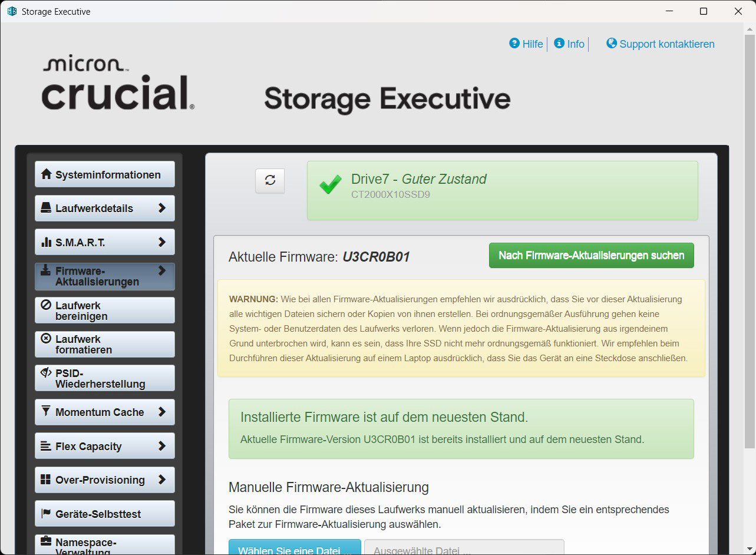Click the Laufwerk bereinigen prohibition icon
Image resolution: width=756 pixels, height=555 pixels.
click(46, 305)
